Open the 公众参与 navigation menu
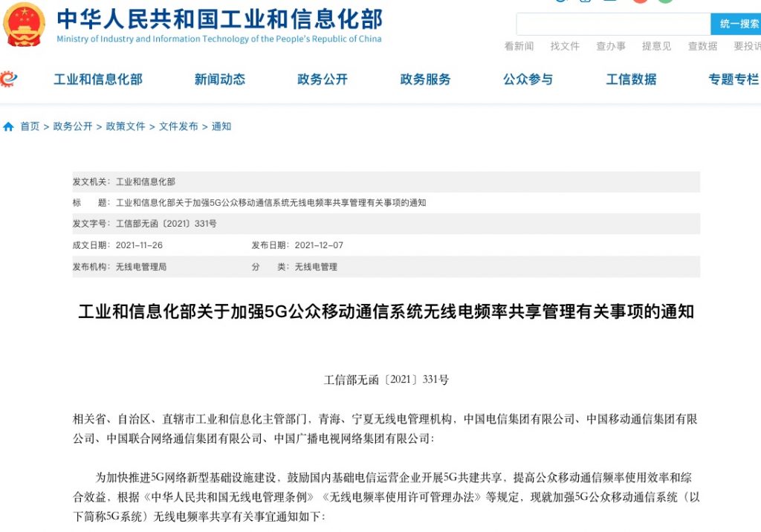The image size is (761, 532). click(x=528, y=79)
